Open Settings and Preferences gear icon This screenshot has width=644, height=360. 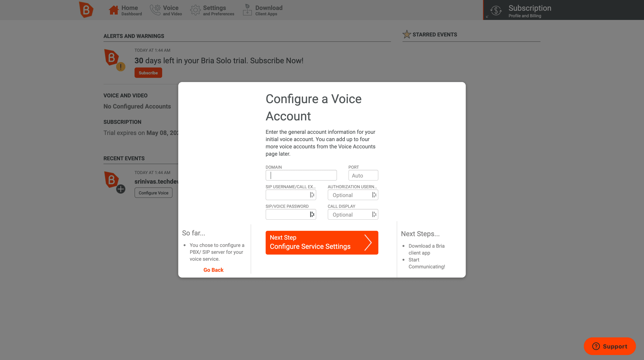[195, 10]
